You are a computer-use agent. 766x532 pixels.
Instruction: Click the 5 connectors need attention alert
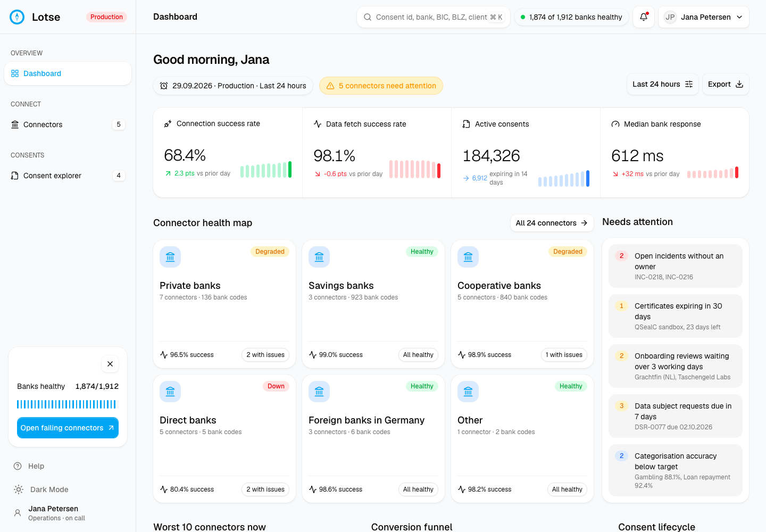381,86
